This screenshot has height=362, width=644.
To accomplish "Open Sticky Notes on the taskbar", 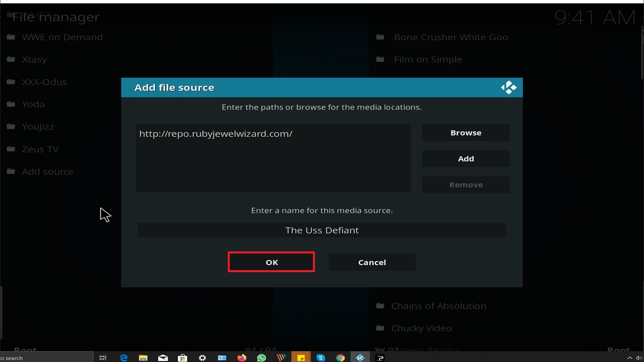I will 301,358.
